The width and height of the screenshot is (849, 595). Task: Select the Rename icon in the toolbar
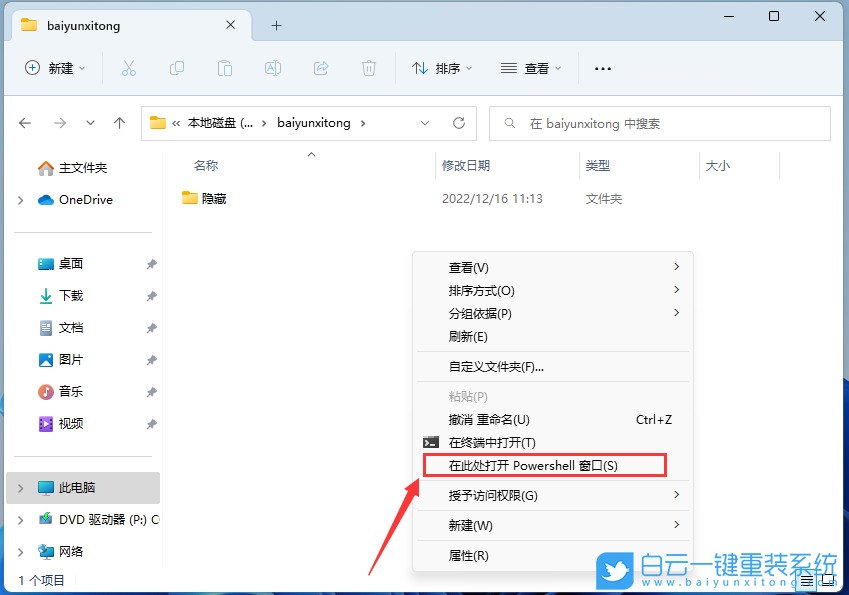coord(272,68)
